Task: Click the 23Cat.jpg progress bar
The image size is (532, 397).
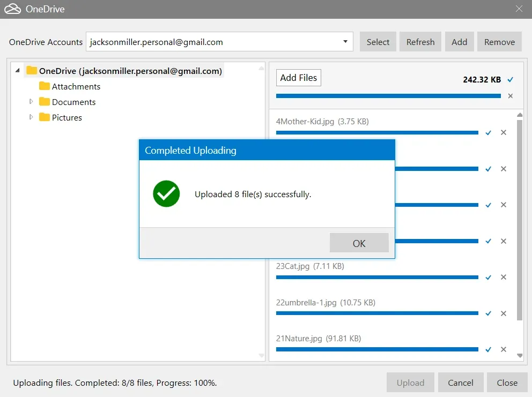Action: (378, 278)
